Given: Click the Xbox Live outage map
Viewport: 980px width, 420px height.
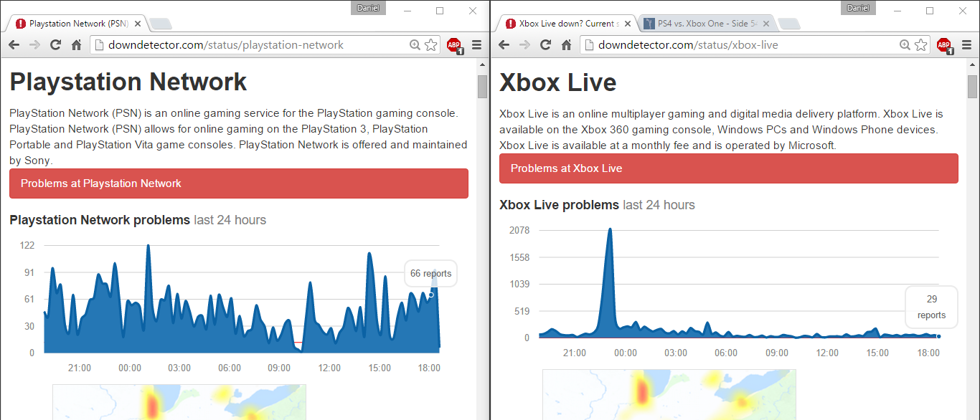Looking at the screenshot, I should [x=669, y=395].
